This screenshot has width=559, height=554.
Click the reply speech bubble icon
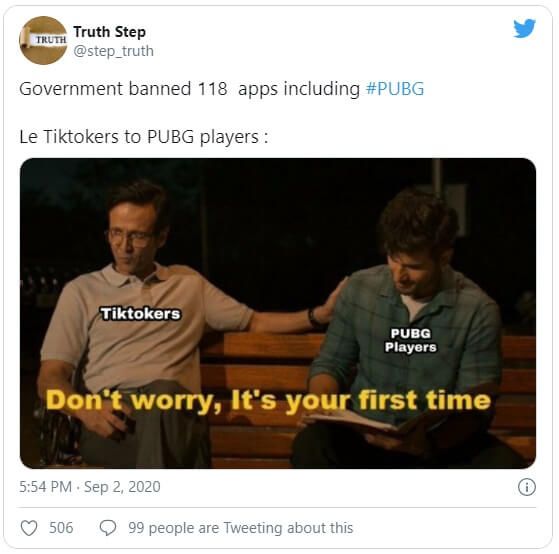108,528
